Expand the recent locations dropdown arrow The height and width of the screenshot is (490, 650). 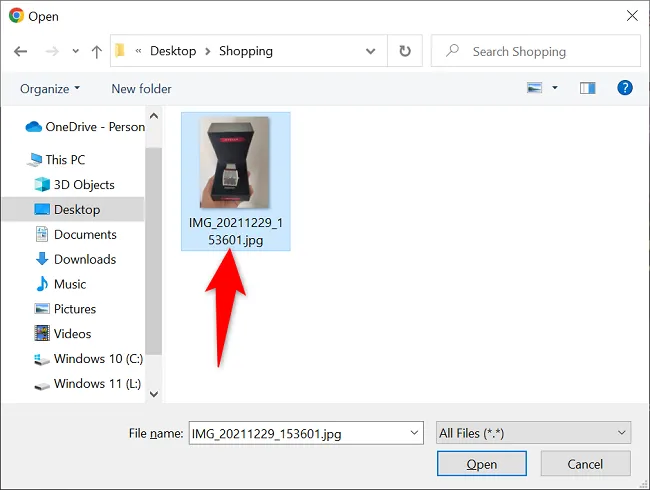point(75,51)
